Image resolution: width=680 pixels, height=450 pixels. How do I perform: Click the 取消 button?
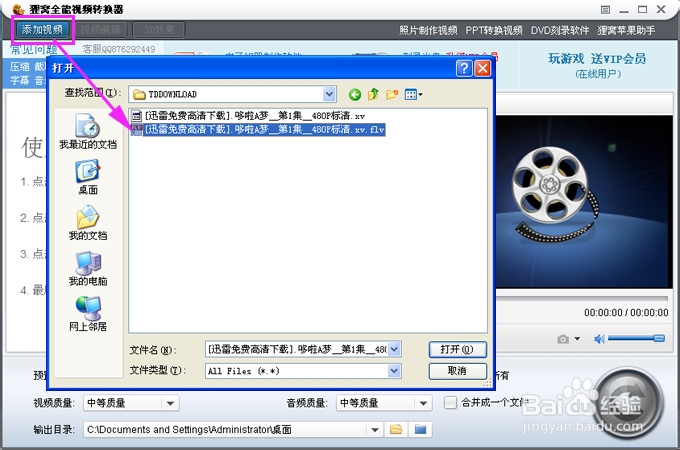pos(458,371)
